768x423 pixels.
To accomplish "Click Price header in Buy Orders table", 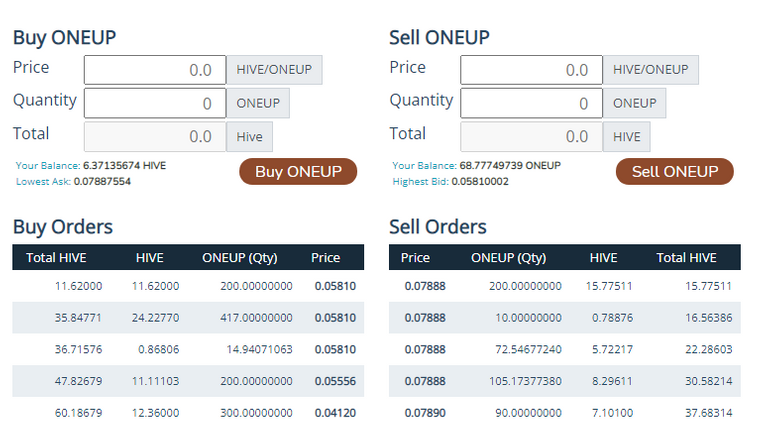I will click(x=326, y=258).
